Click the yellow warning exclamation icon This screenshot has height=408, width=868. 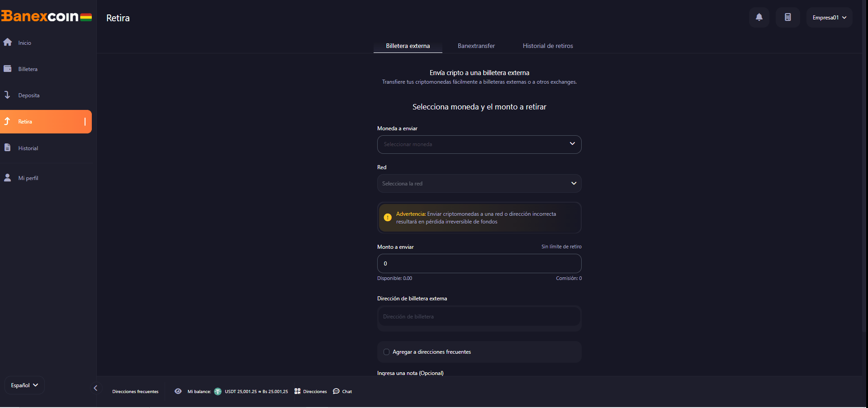[388, 218]
